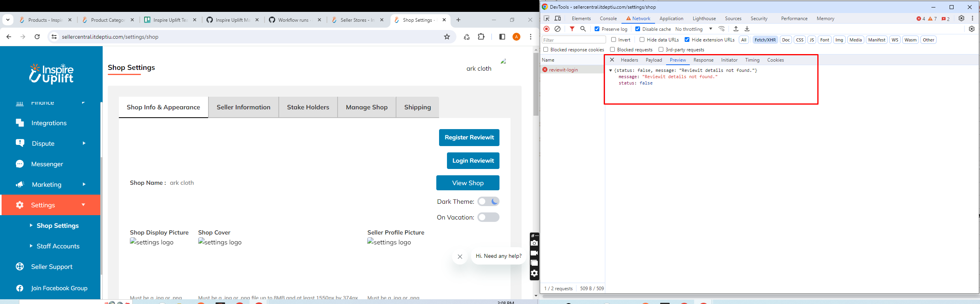The height and width of the screenshot is (304, 980).
Task: Click the View Shop button
Action: (x=467, y=183)
